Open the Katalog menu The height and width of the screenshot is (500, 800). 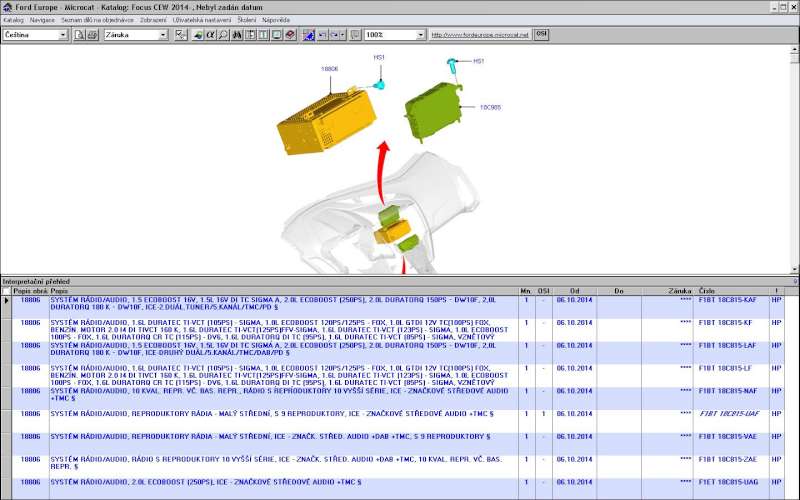tap(13, 19)
